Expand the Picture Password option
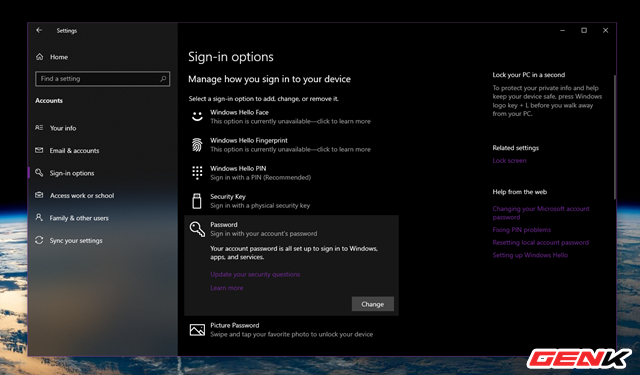The height and width of the screenshot is (375, 640). click(x=291, y=330)
